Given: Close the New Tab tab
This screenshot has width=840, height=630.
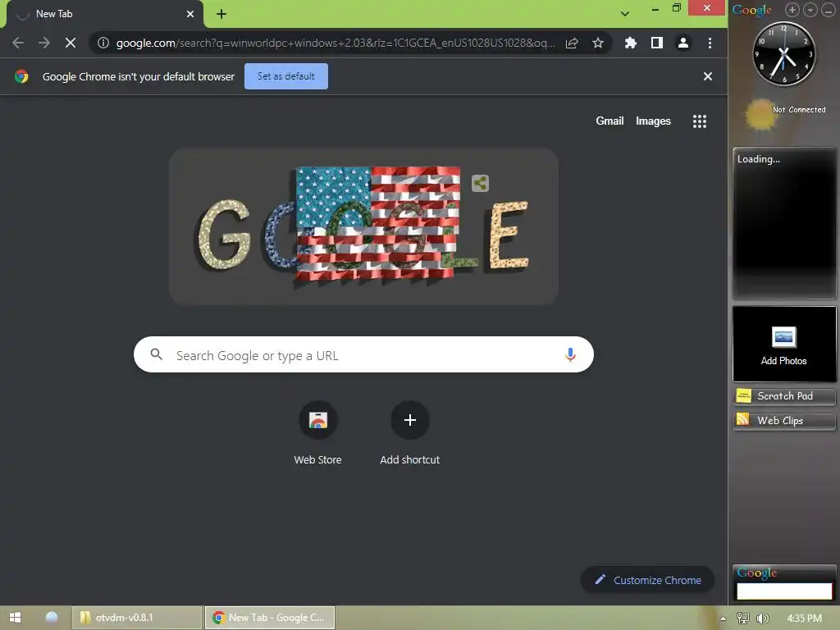Looking at the screenshot, I should 190,14.
